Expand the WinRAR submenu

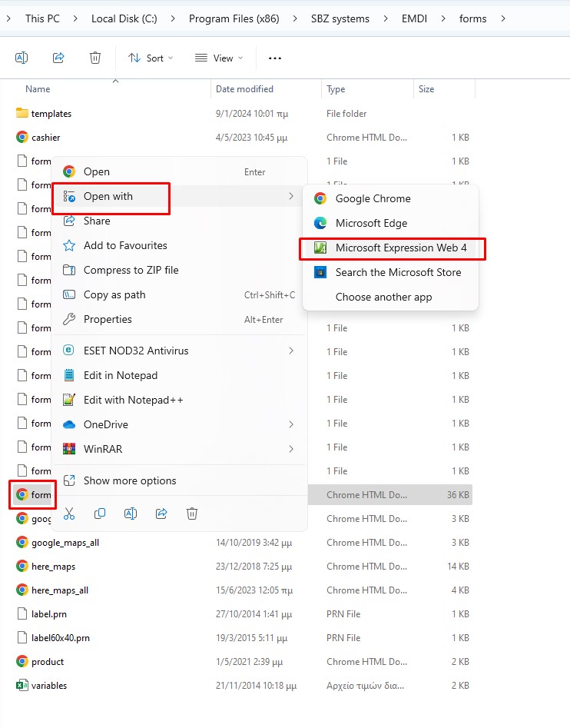[179, 449]
